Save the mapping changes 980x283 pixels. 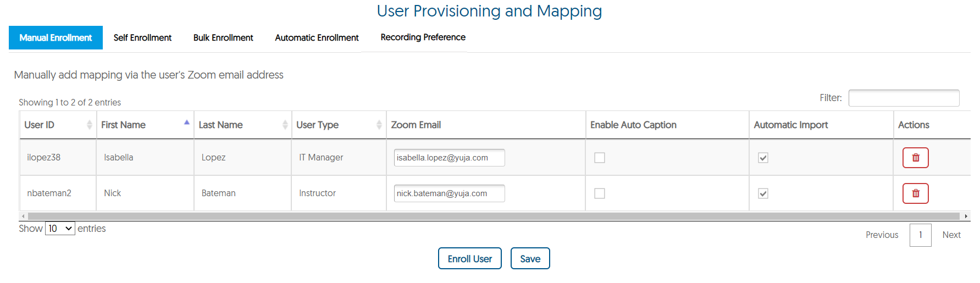coord(530,258)
